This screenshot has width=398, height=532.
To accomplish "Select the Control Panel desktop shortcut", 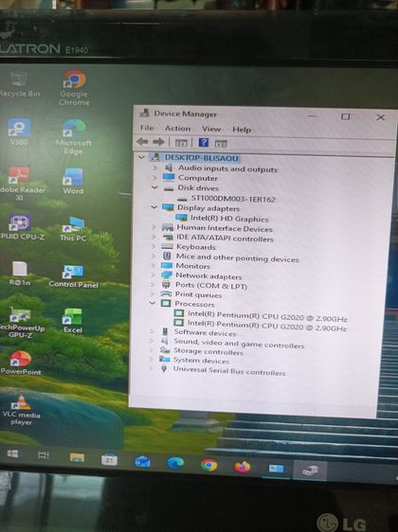I will [x=73, y=276].
